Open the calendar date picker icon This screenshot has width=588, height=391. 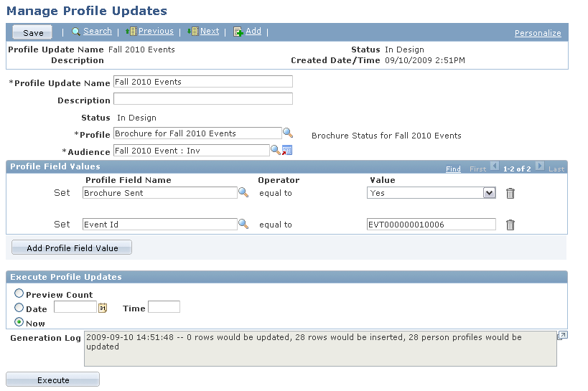(x=103, y=308)
